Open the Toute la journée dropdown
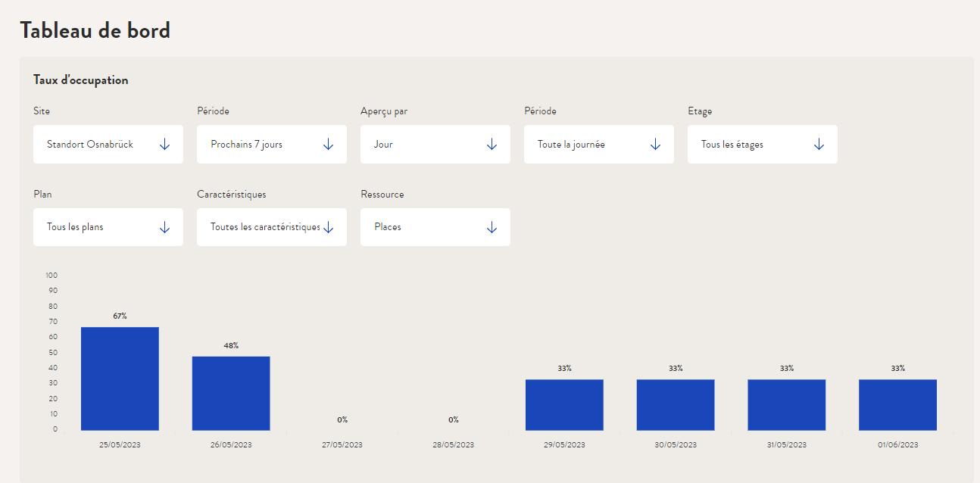The width and height of the screenshot is (980, 483). pyautogui.click(x=599, y=144)
